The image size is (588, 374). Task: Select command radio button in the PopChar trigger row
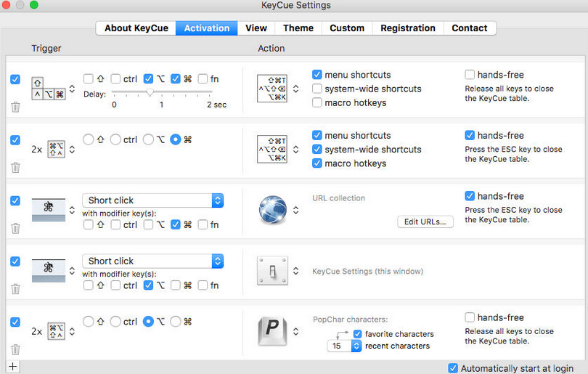coord(176,322)
